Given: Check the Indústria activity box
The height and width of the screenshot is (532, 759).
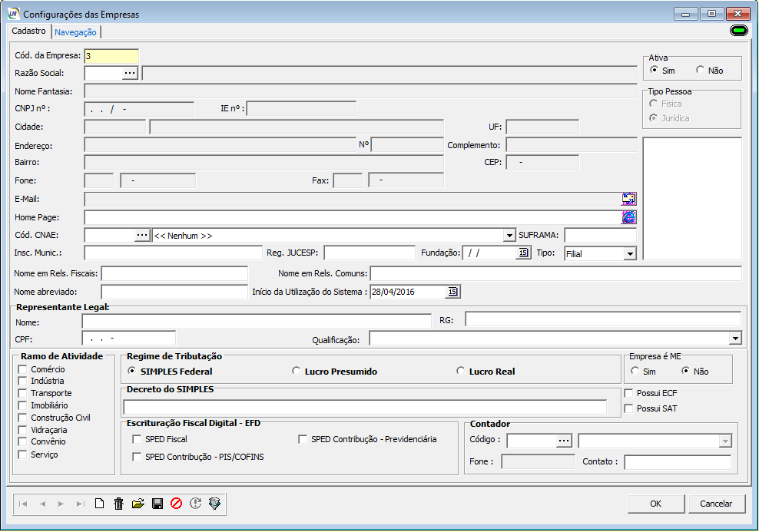Looking at the screenshot, I should (x=22, y=381).
